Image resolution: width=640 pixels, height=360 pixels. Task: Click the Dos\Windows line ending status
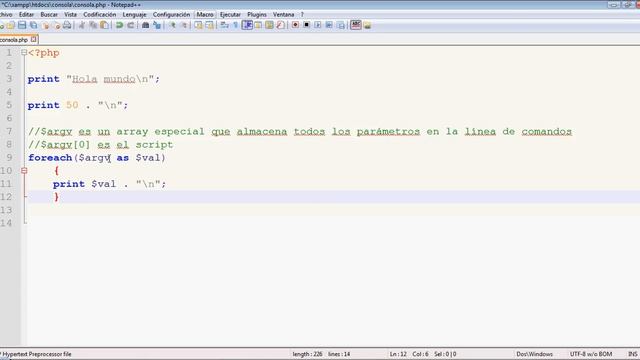[534, 354]
